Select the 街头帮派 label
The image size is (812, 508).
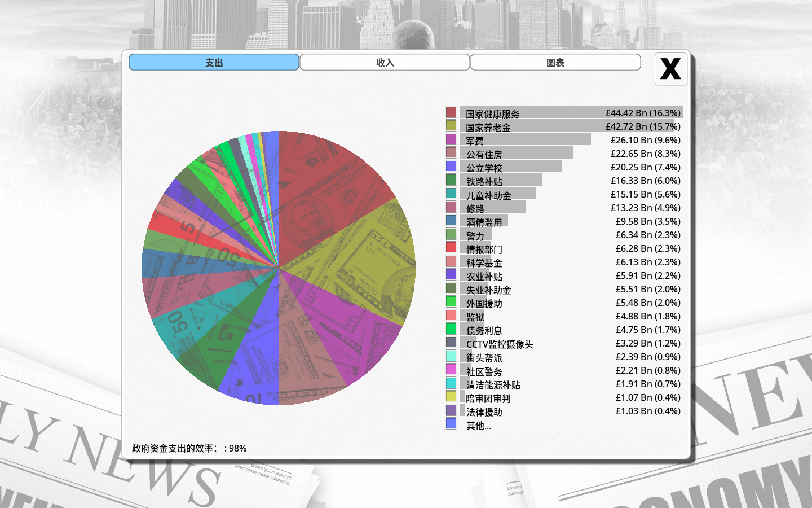pos(484,358)
